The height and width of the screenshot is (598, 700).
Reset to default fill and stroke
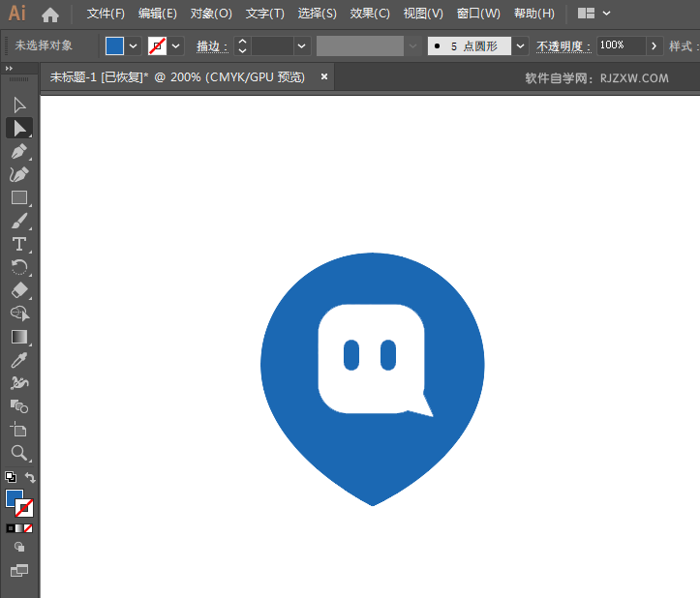click(11, 478)
